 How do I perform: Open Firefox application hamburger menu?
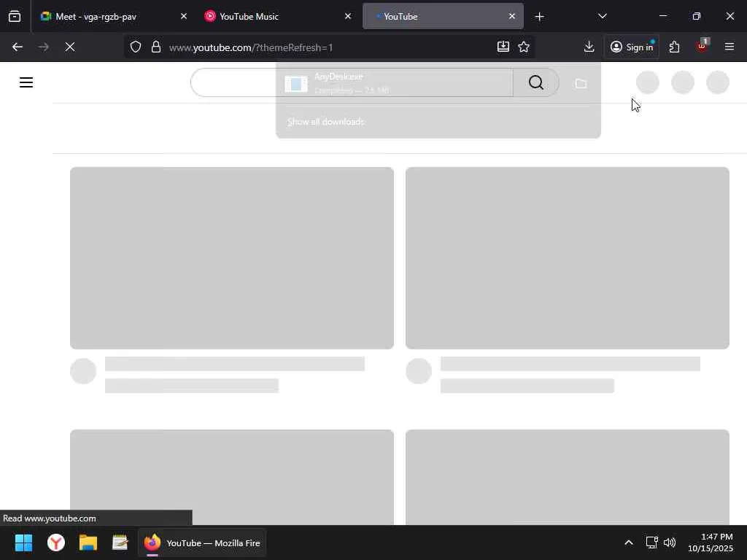click(x=729, y=47)
